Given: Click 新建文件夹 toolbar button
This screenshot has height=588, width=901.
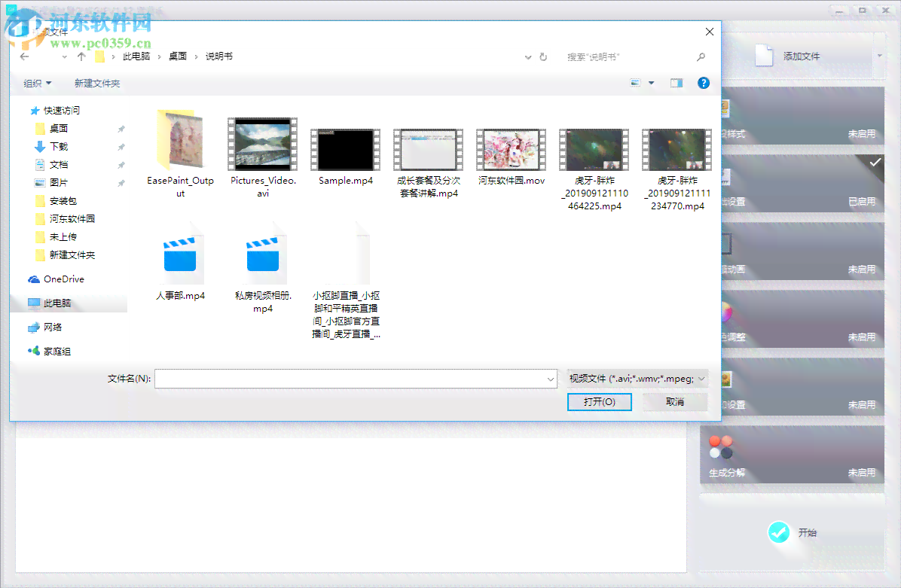Looking at the screenshot, I should pyautogui.click(x=97, y=84).
